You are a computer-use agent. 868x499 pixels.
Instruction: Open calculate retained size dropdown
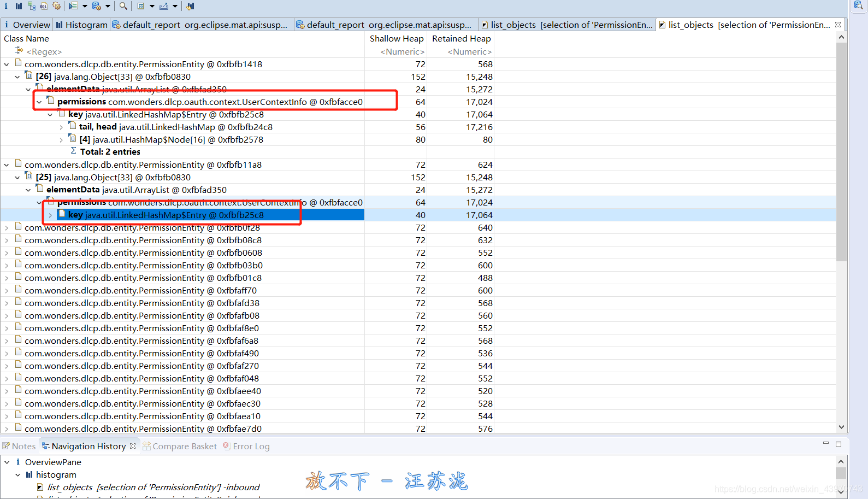pos(152,6)
